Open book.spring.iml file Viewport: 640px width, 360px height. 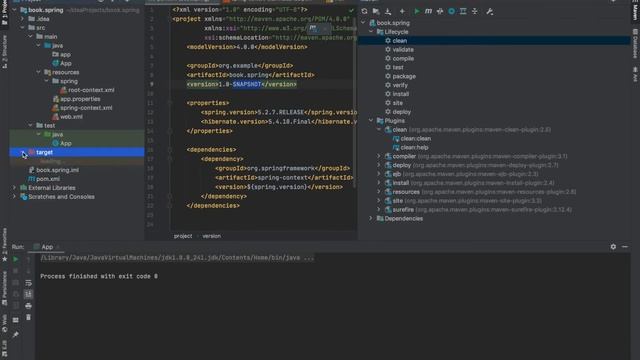pyautogui.click(x=57, y=170)
